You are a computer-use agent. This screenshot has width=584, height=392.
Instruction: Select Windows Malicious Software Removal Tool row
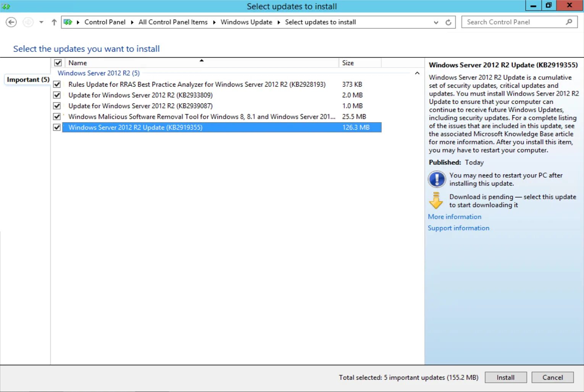pyautogui.click(x=221, y=116)
